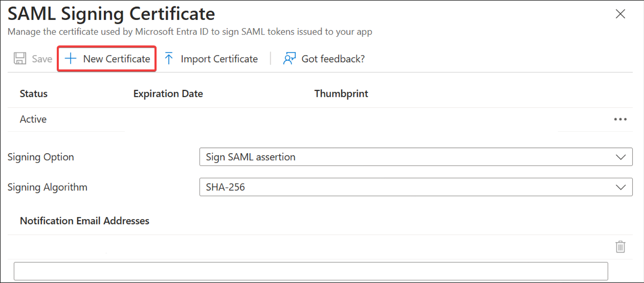Click the Save floppy disk icon
The width and height of the screenshot is (644, 283).
pyautogui.click(x=20, y=59)
